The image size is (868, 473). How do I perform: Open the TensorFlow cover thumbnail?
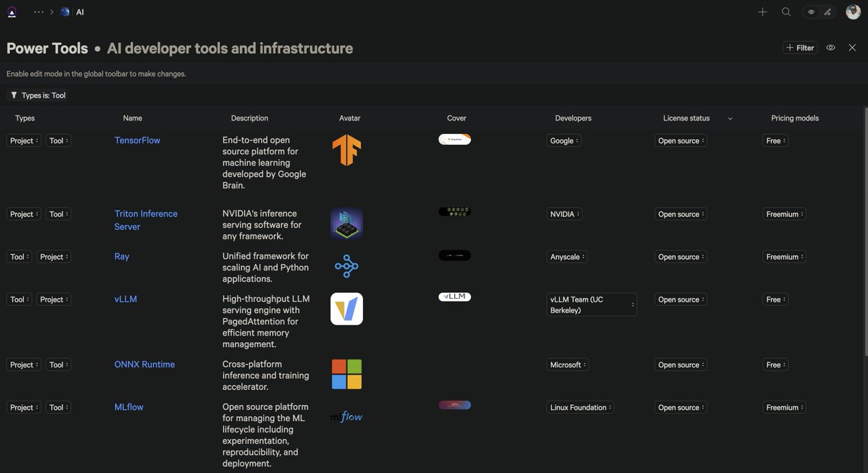454,140
